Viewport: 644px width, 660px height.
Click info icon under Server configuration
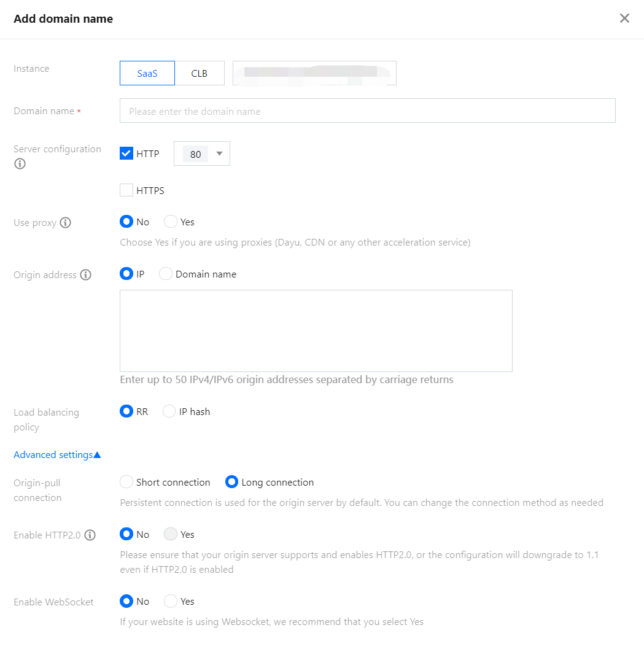20,164
